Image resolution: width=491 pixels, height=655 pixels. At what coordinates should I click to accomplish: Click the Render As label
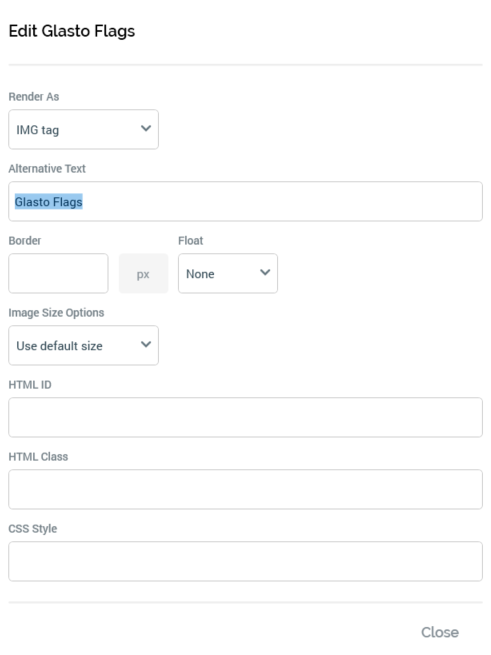(x=34, y=96)
